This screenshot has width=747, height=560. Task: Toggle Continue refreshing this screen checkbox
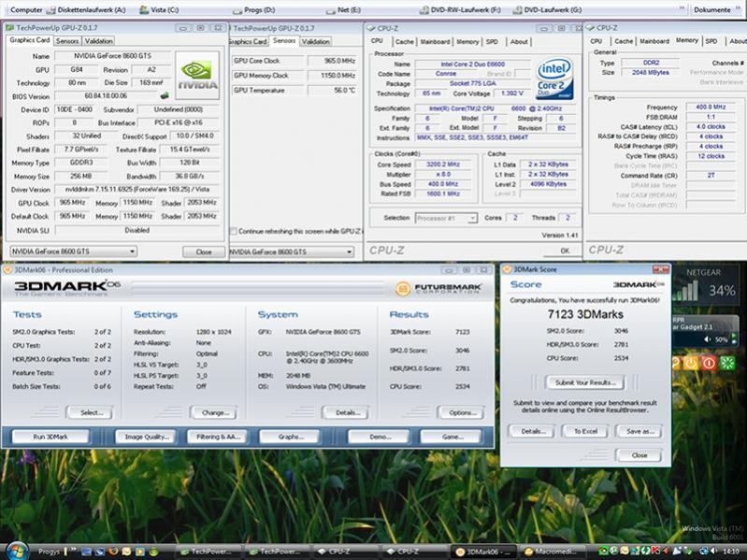(x=234, y=231)
